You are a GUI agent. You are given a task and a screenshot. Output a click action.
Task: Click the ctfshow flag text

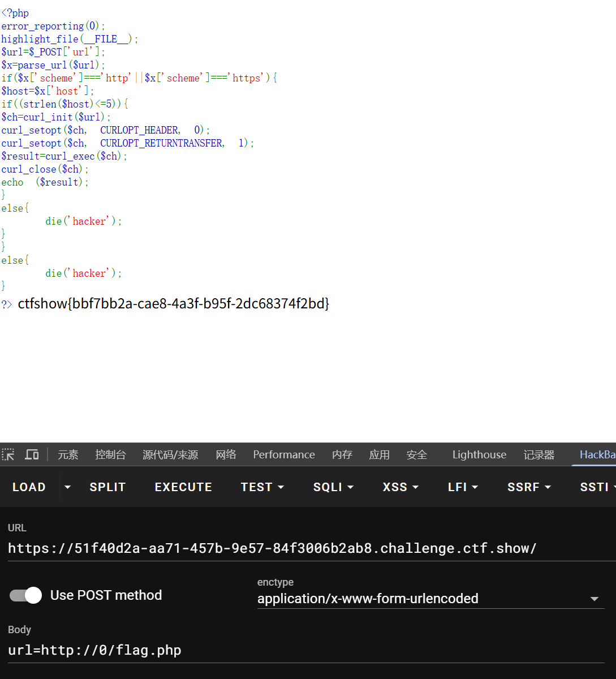(x=174, y=303)
